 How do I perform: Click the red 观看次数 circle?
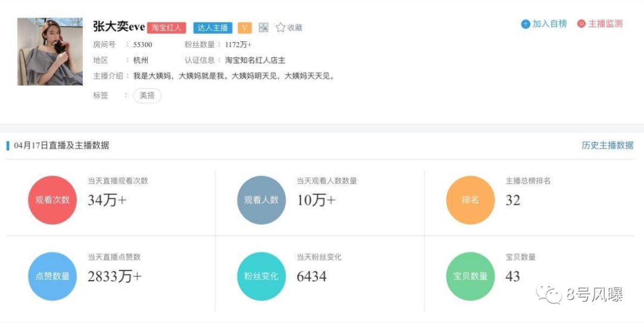pos(52,200)
